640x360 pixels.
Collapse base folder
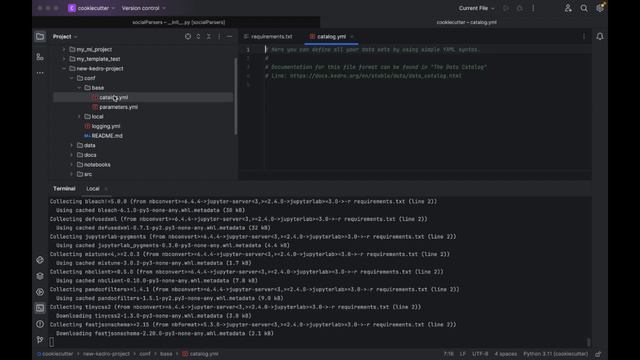pos(79,88)
